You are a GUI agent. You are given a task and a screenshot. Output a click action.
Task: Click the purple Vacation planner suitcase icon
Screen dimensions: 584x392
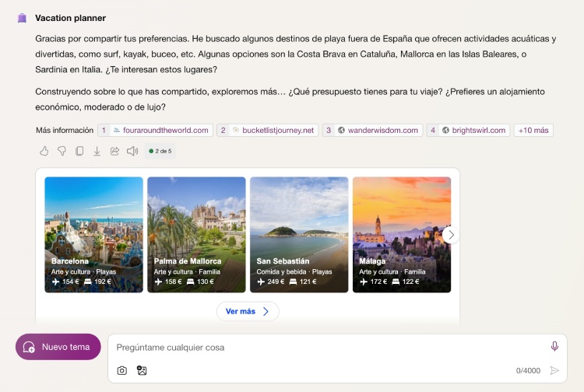22,18
